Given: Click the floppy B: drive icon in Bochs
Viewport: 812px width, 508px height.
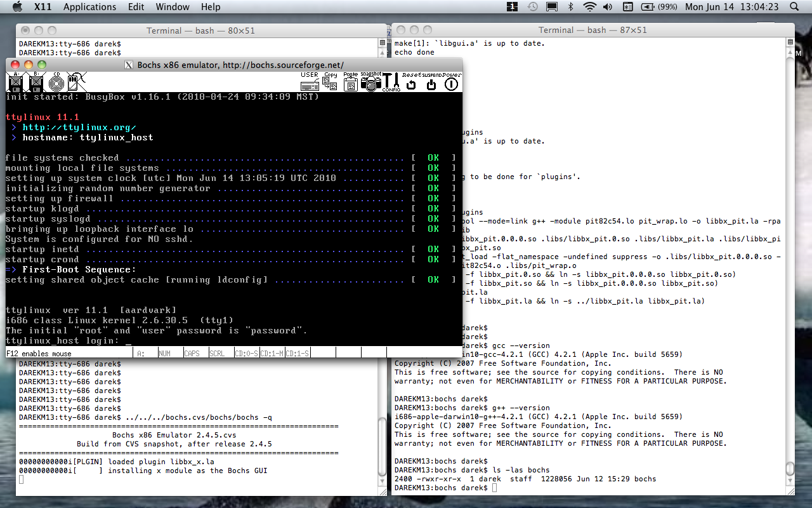Looking at the screenshot, I should tap(36, 81).
